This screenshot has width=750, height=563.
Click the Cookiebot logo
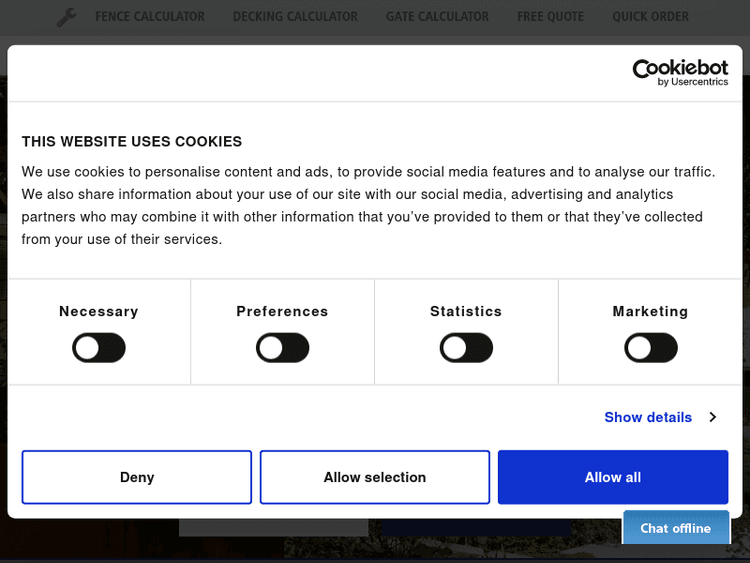pos(680,72)
